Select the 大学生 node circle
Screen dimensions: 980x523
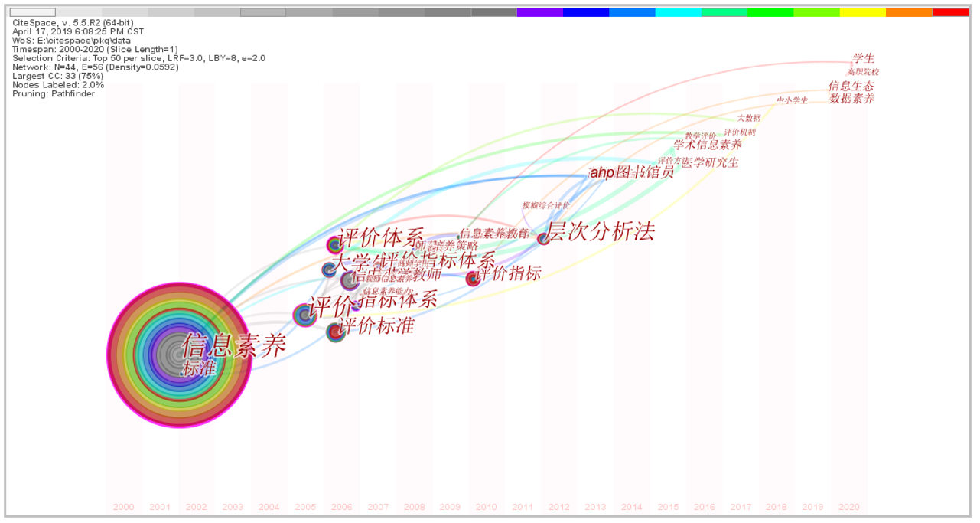(329, 270)
